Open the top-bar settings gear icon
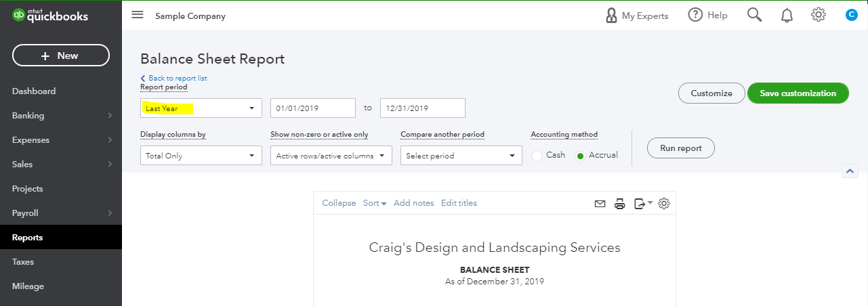This screenshot has width=868, height=306. 819,15
